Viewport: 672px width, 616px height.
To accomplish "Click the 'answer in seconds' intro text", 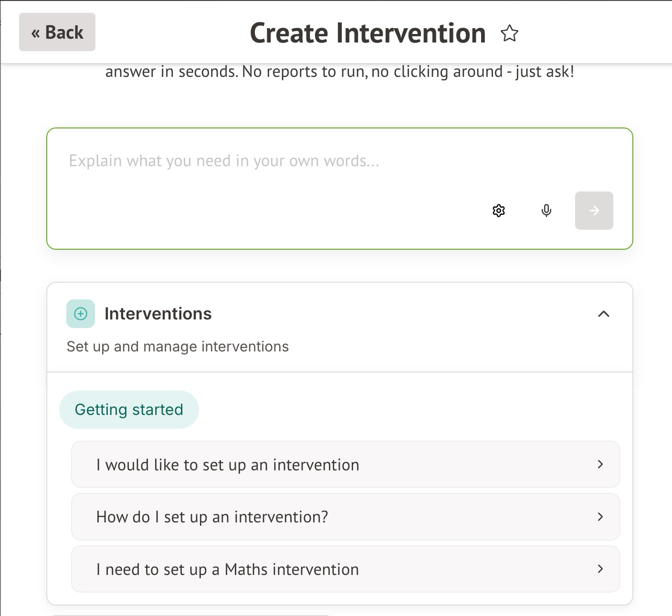I will (x=339, y=72).
